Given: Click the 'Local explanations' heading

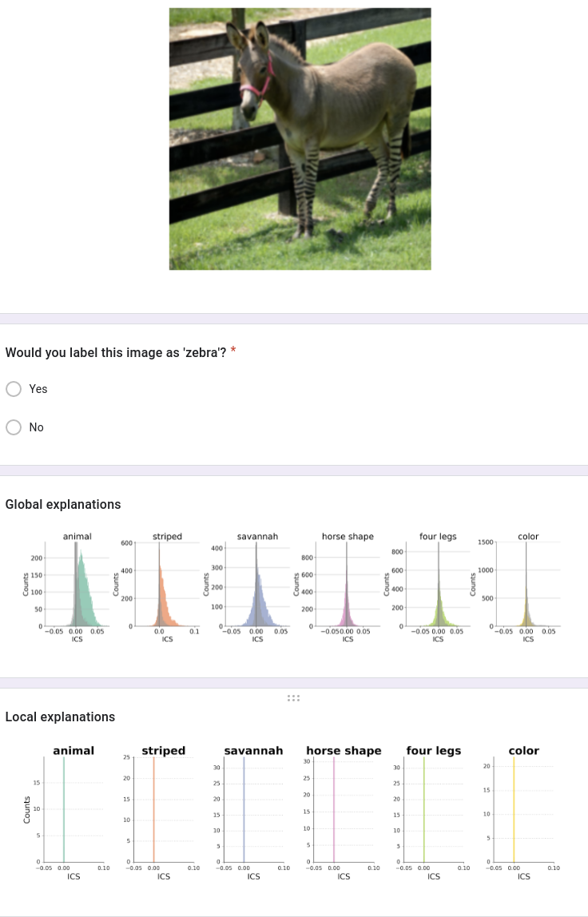Looking at the screenshot, I should coord(60,717).
